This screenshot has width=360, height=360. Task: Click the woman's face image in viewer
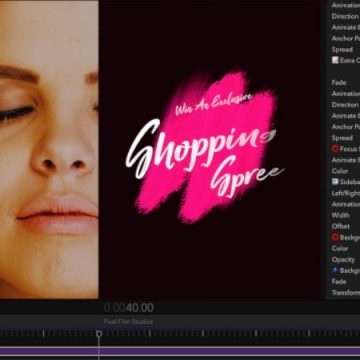[49, 149]
